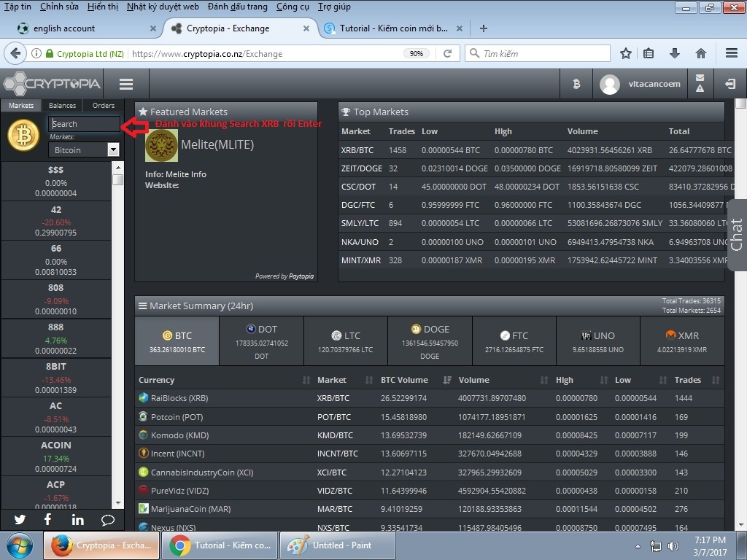Select the XMR market summary tab
This screenshot has height=560, width=747.
[682, 341]
